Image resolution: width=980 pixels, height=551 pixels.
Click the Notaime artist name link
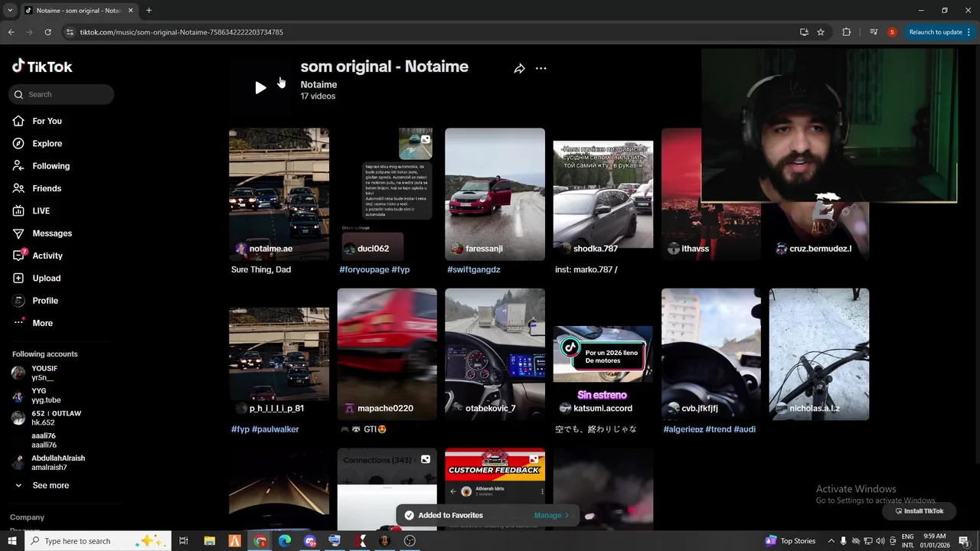point(318,85)
